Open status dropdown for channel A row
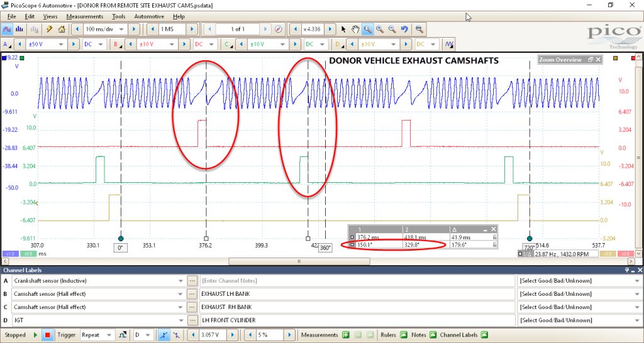This screenshot has height=343, width=644. (x=637, y=281)
